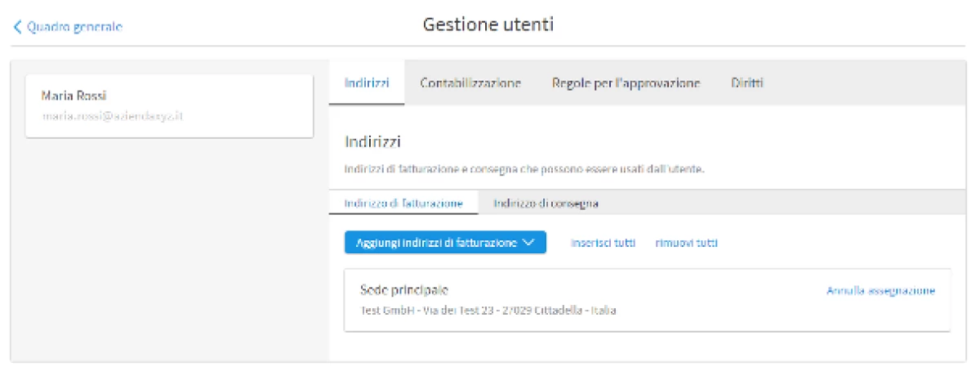The width and height of the screenshot is (980, 376).
Task: Click the billing and delivery description text
Action: pyautogui.click(x=523, y=170)
